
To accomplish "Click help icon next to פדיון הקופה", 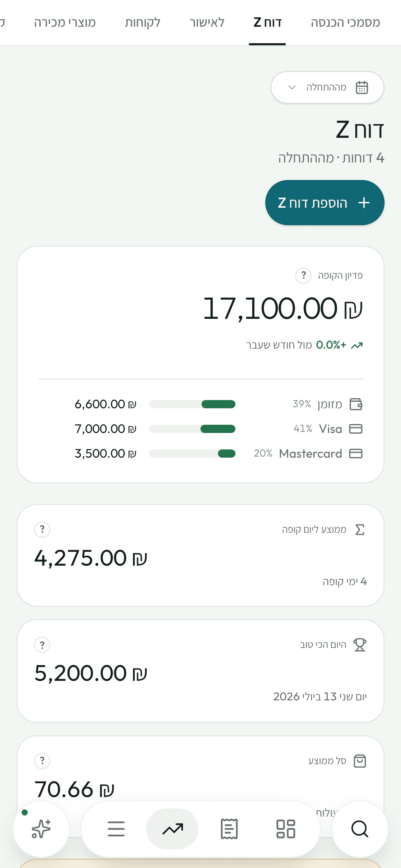I will 303,275.
